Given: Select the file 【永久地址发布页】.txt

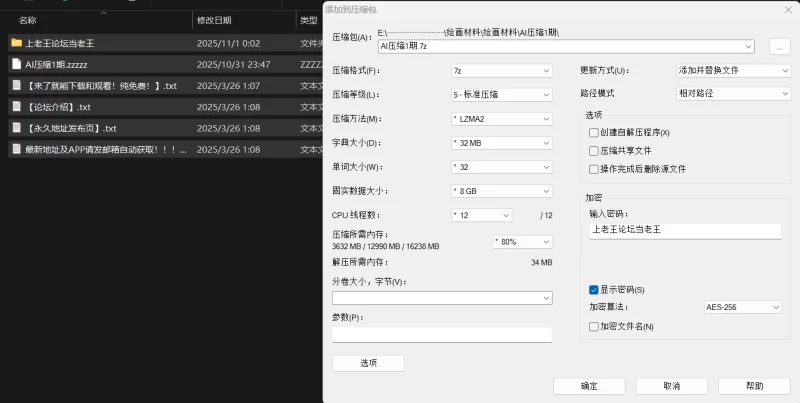Looking at the screenshot, I should (71, 129).
